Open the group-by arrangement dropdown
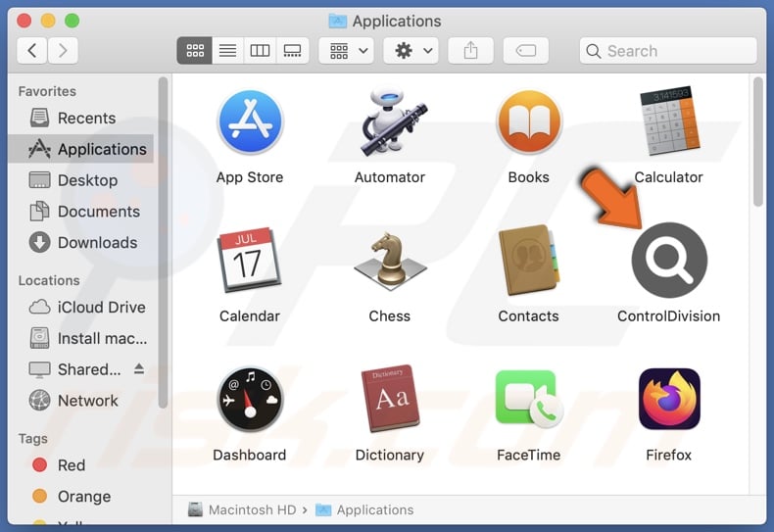The image size is (774, 532). 347,50
